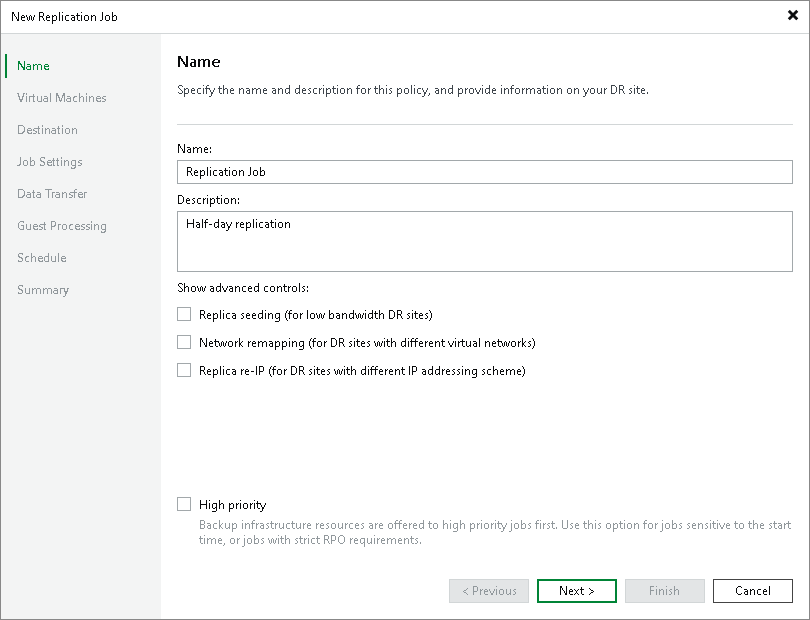This screenshot has width=810, height=620.
Task: Click inside the Name text field
Action: [484, 171]
